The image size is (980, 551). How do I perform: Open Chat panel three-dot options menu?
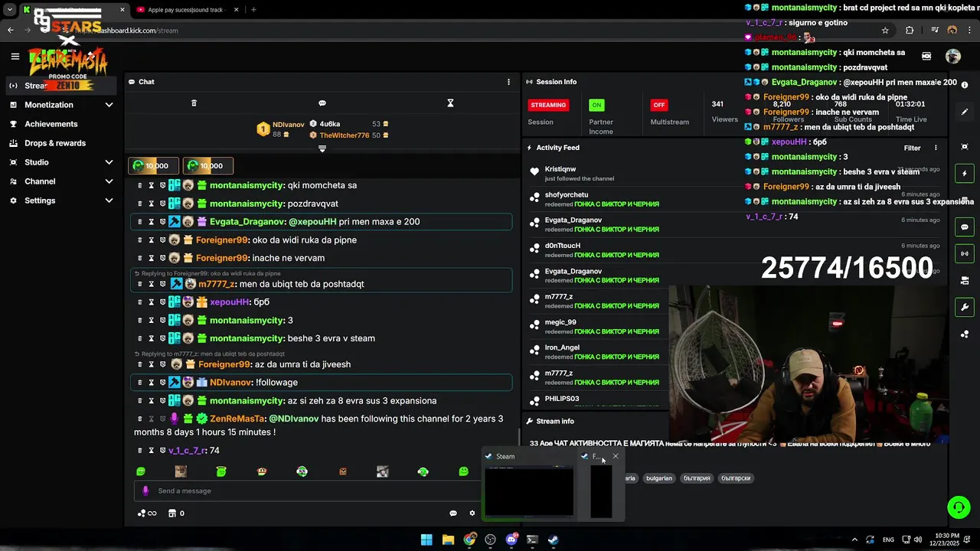[508, 82]
